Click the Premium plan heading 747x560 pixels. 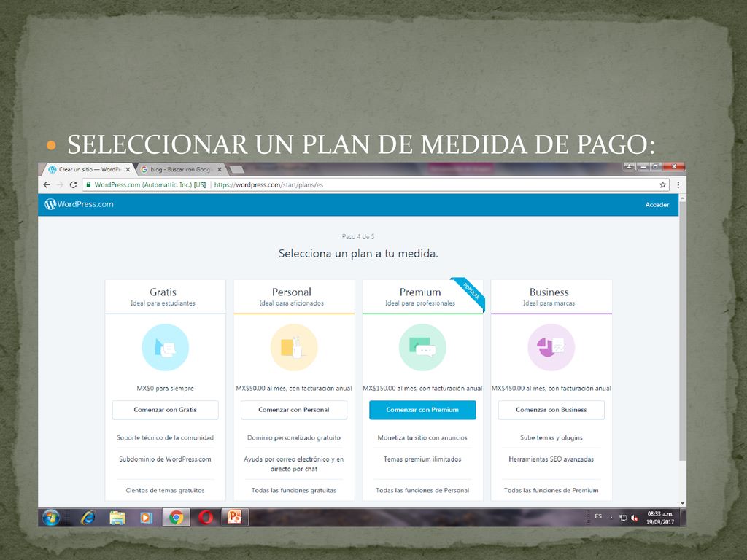pos(420,292)
